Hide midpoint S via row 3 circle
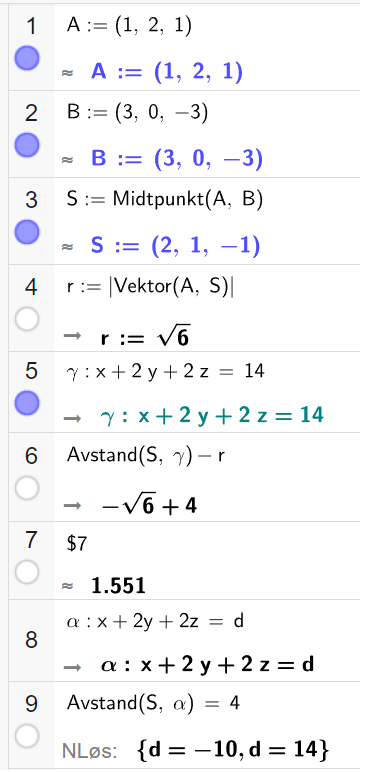The image size is (368, 772). [x=27, y=232]
